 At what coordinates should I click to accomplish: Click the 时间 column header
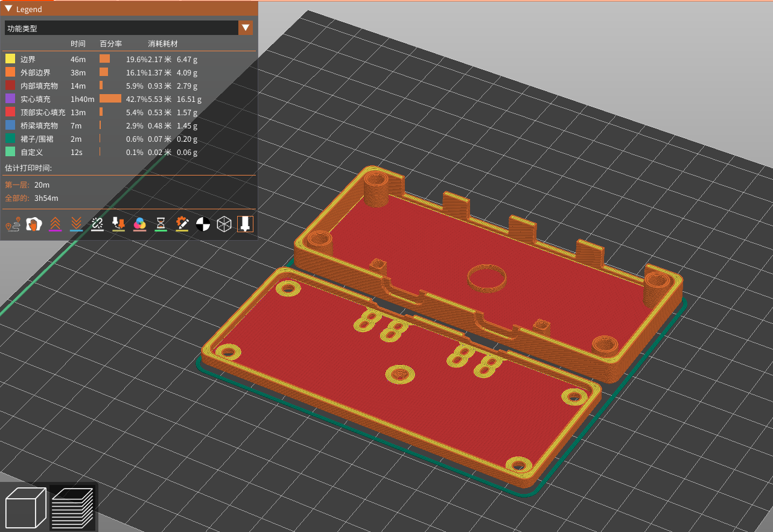(78, 44)
